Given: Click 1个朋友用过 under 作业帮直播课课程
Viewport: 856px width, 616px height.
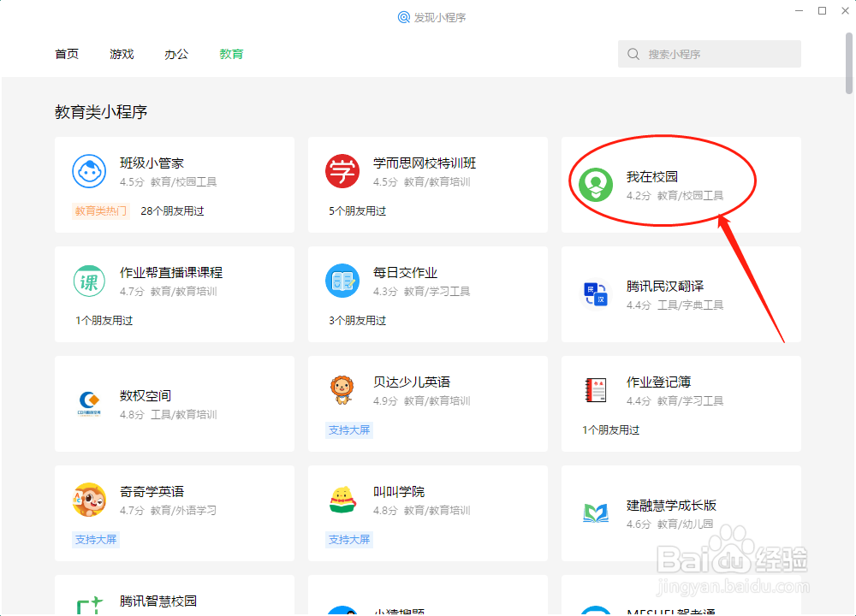Looking at the screenshot, I should 104,321.
